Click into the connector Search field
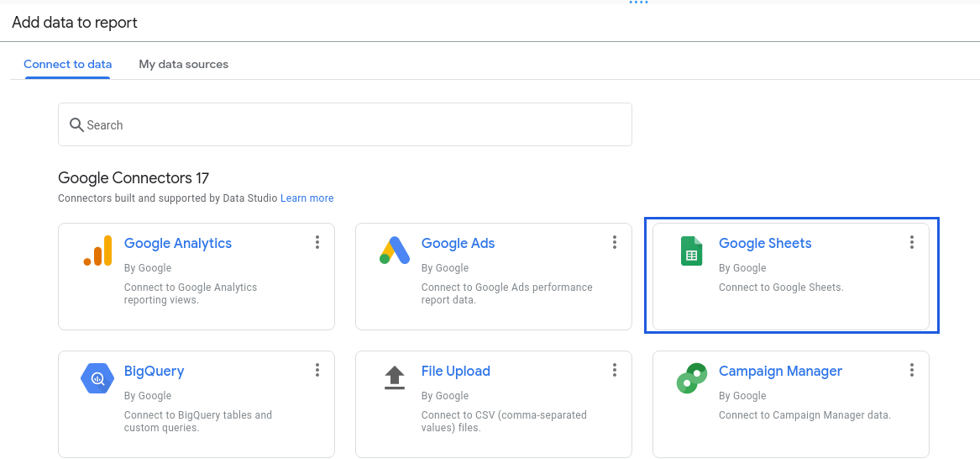 (353, 124)
